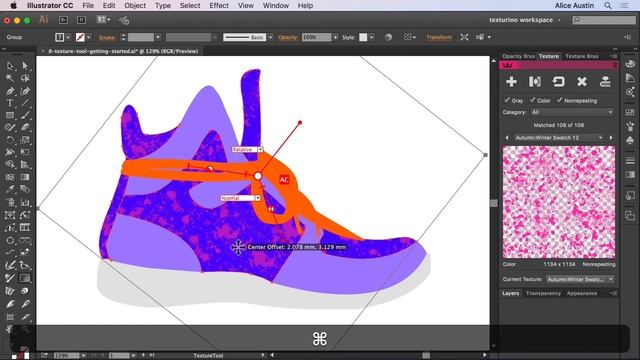Switch to the Transparency tab

click(x=543, y=293)
